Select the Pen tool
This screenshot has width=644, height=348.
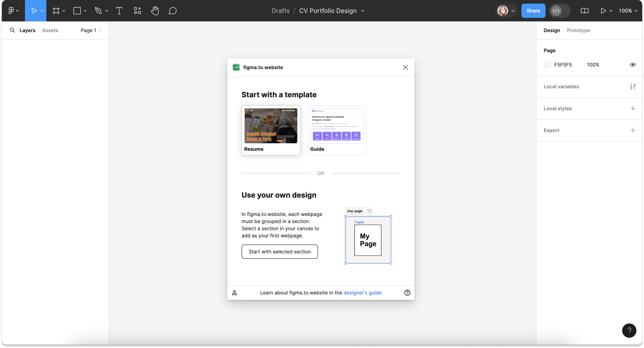point(98,11)
